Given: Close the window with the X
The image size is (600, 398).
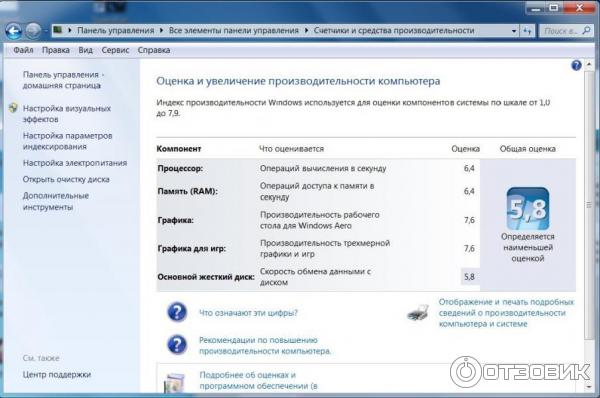Looking at the screenshot, I should tap(579, 8).
